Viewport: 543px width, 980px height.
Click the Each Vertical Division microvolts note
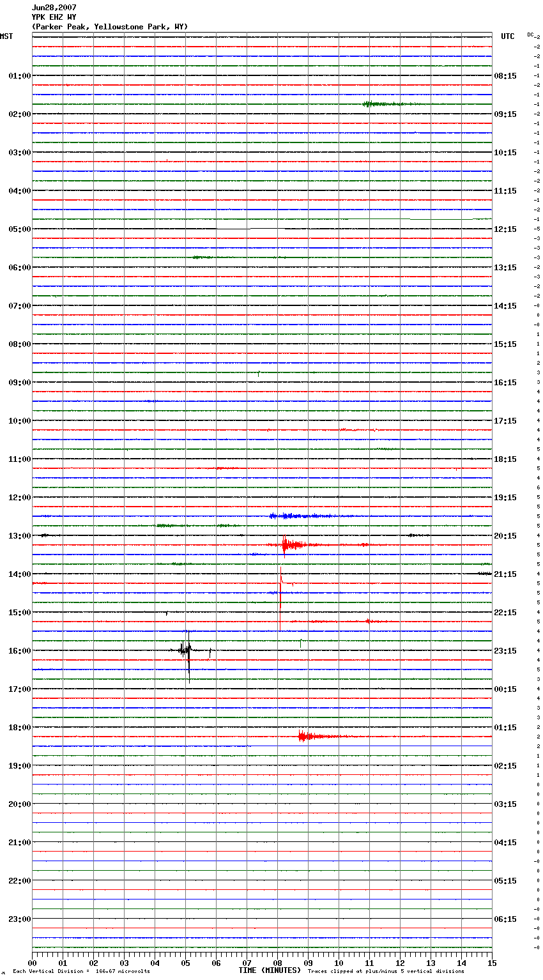click(81, 972)
